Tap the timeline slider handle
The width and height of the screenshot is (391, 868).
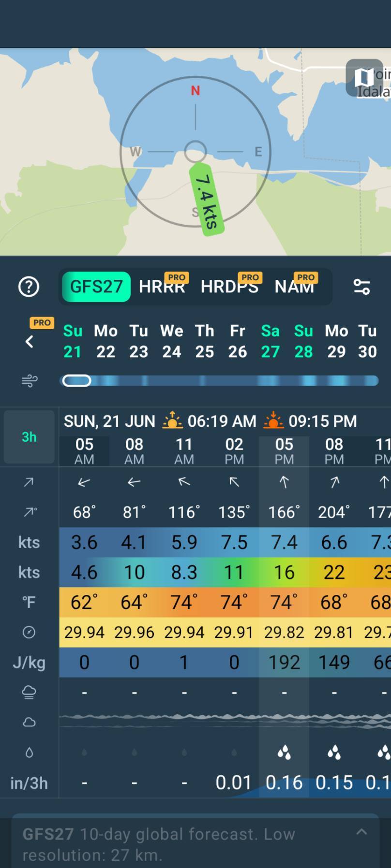tap(76, 381)
